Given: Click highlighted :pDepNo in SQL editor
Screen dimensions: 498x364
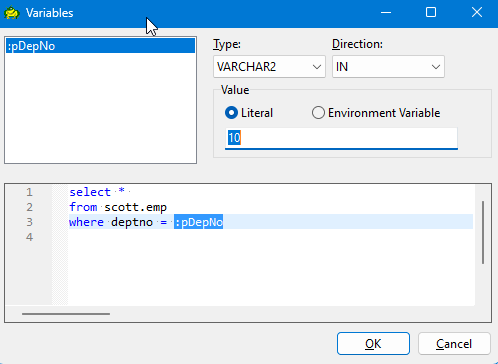Looking at the screenshot, I should pos(198,222).
